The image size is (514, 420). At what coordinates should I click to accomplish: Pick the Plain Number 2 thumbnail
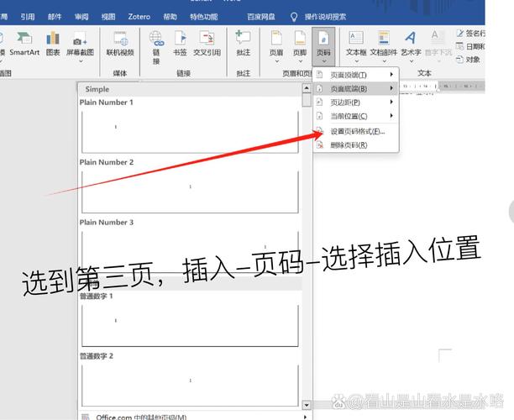[x=190, y=192]
